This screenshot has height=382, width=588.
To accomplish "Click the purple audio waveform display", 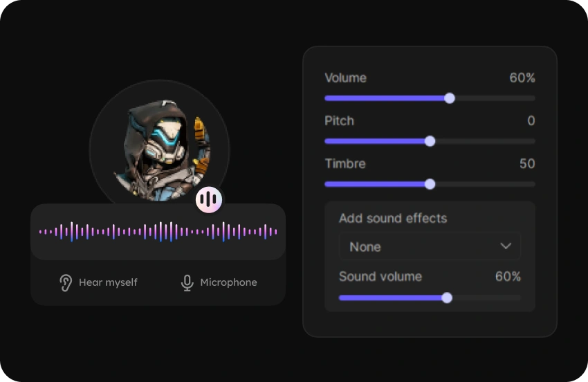I will click(x=158, y=232).
